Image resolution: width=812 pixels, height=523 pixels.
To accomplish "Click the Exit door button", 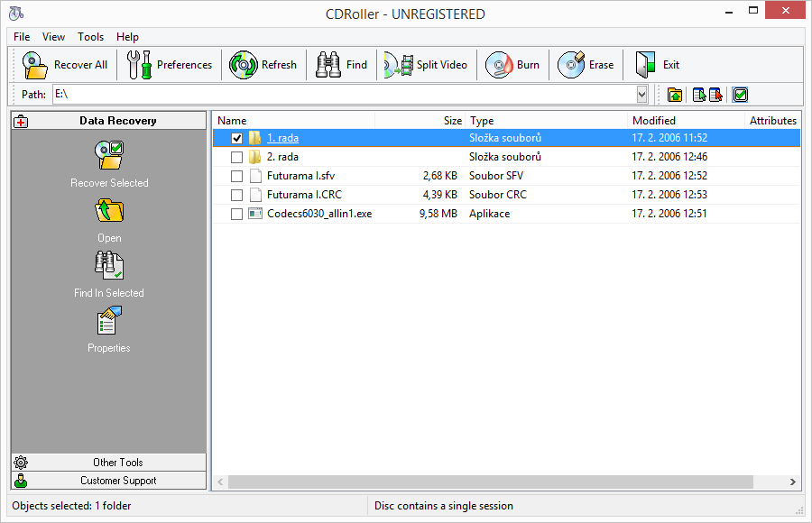I will pos(658,65).
